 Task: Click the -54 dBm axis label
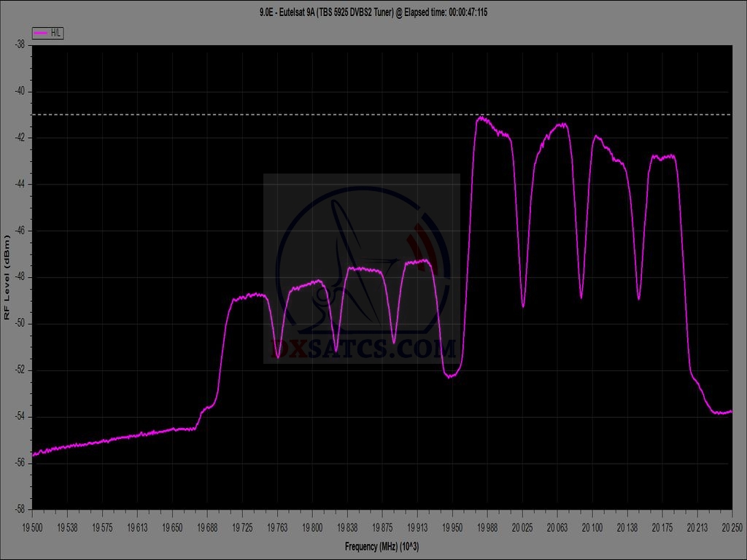19,416
